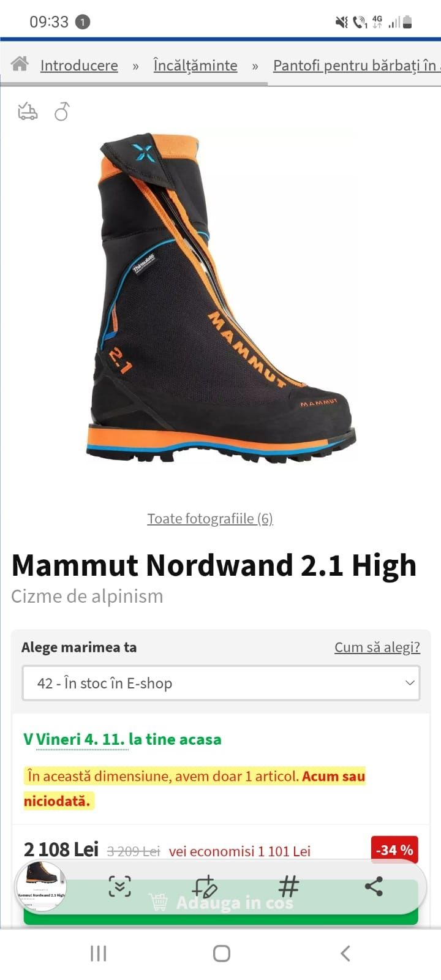This screenshot has width=441, height=980.
Task: Tap the Android back navigation button
Action: coord(345,953)
